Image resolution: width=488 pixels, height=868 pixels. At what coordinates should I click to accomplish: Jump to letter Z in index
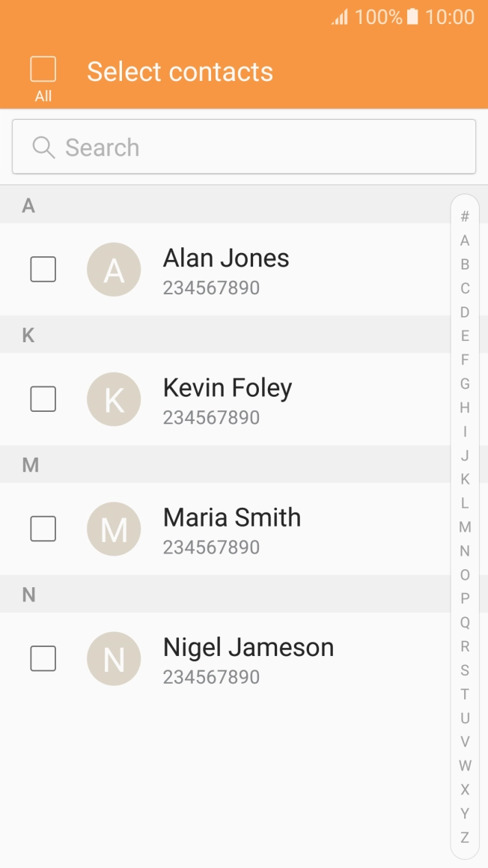pos(465,837)
